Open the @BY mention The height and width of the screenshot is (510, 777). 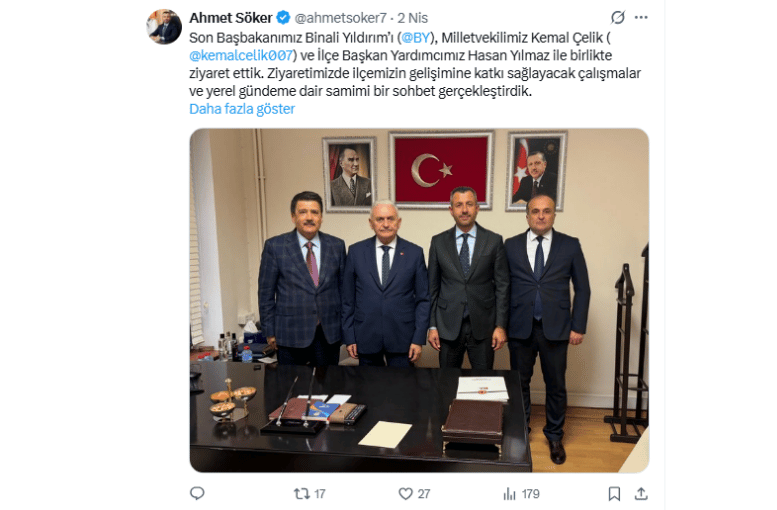[415, 38]
